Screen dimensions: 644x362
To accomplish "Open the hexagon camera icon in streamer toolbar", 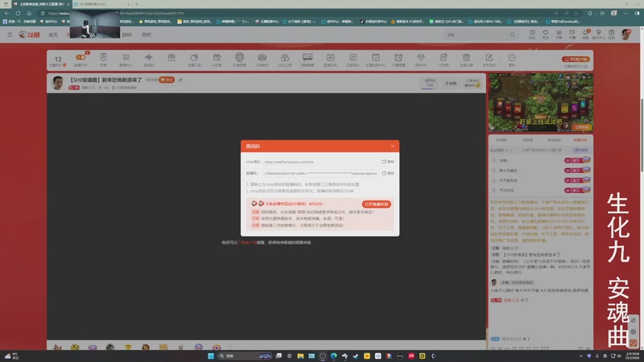I will pyautogui.click(x=262, y=57).
